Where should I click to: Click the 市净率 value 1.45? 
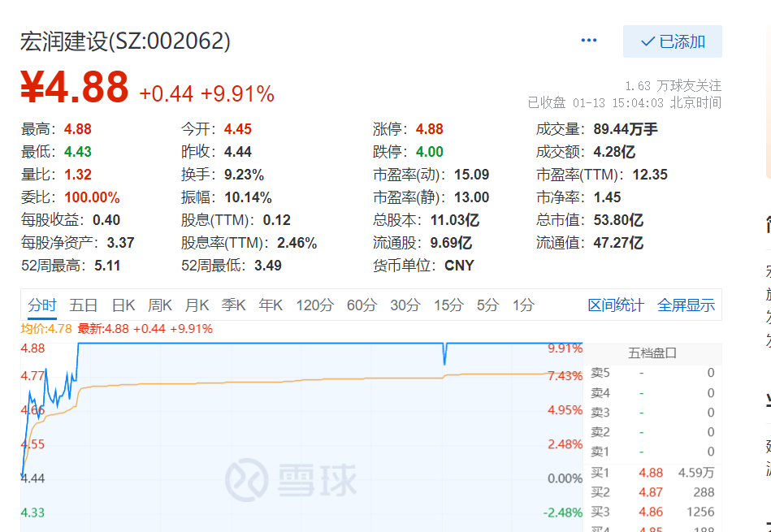(607, 197)
